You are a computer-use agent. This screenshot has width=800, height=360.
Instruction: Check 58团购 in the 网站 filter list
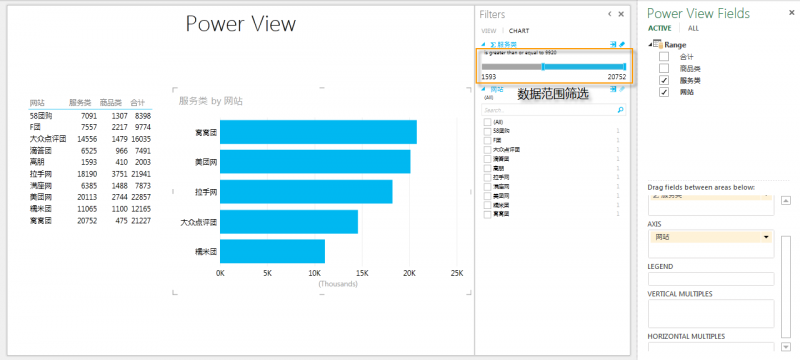click(487, 131)
